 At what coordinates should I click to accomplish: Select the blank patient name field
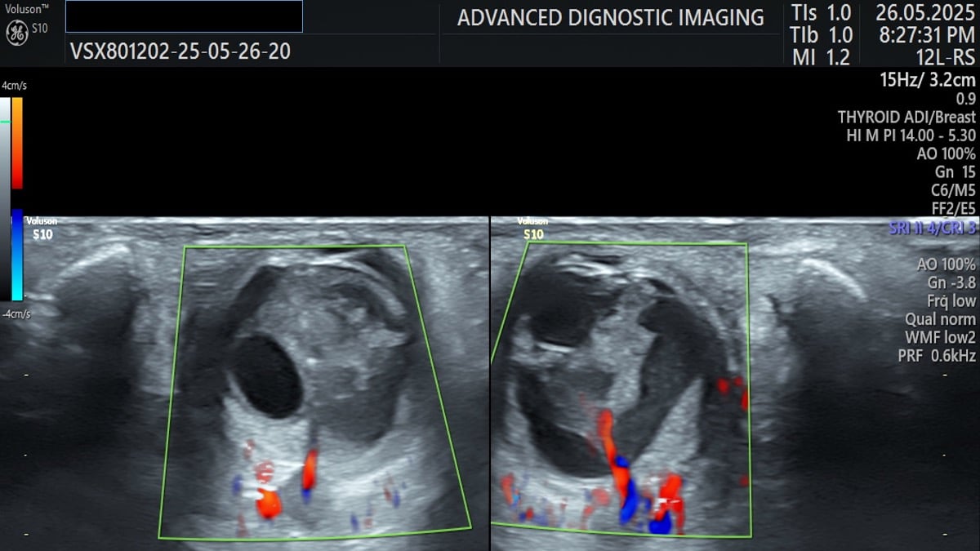click(x=184, y=16)
